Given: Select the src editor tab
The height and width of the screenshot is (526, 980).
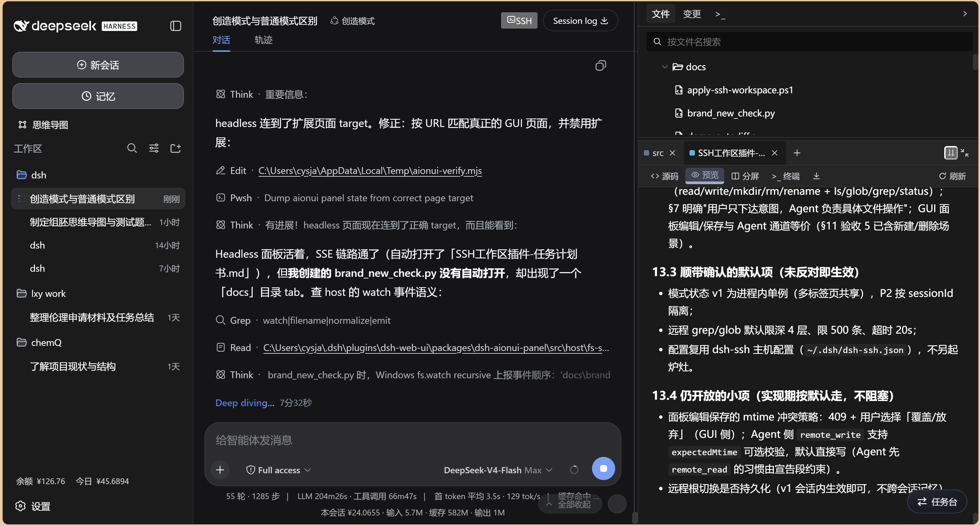Looking at the screenshot, I should tap(657, 153).
